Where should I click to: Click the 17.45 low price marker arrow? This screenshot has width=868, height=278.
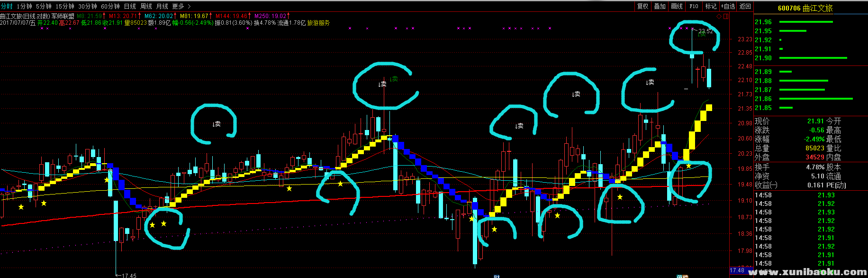[x=118, y=275]
